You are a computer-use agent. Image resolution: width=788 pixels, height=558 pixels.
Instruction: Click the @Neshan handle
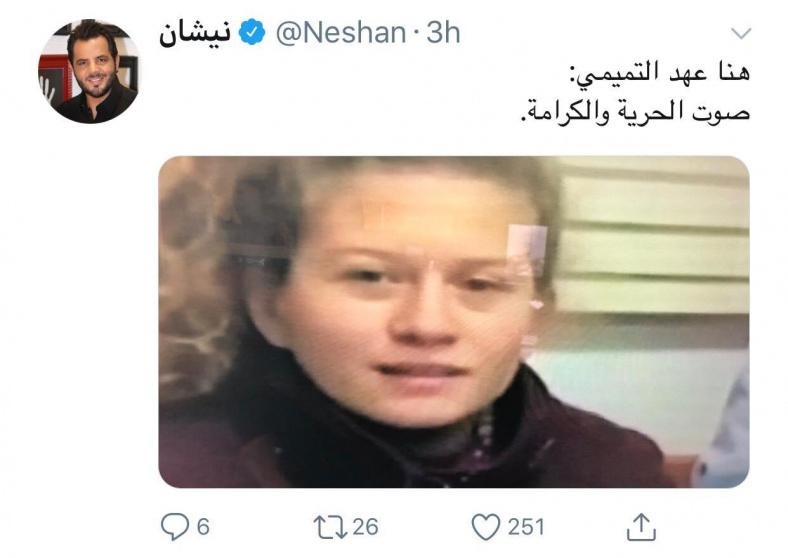[x=341, y=33]
